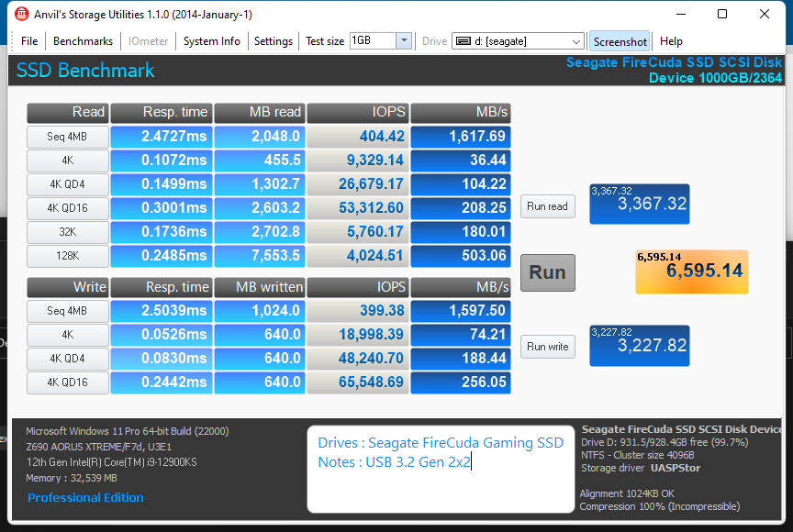Toggle the 32K read test
This screenshot has height=532, width=793.
click(67, 232)
